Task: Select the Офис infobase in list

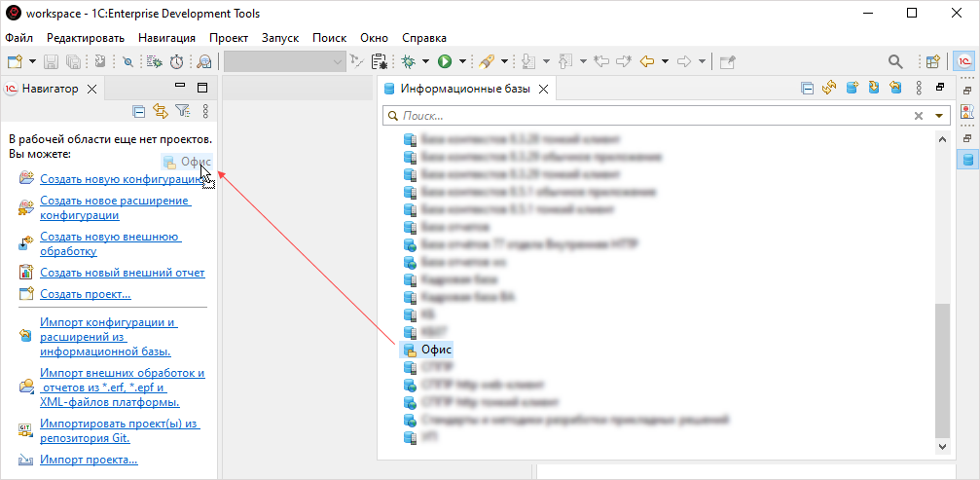Action: (x=437, y=349)
